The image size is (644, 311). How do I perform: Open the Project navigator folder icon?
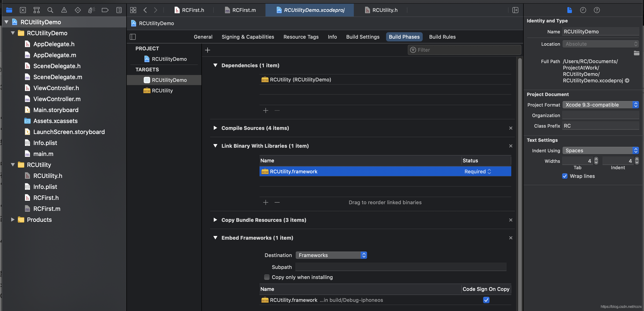click(9, 10)
